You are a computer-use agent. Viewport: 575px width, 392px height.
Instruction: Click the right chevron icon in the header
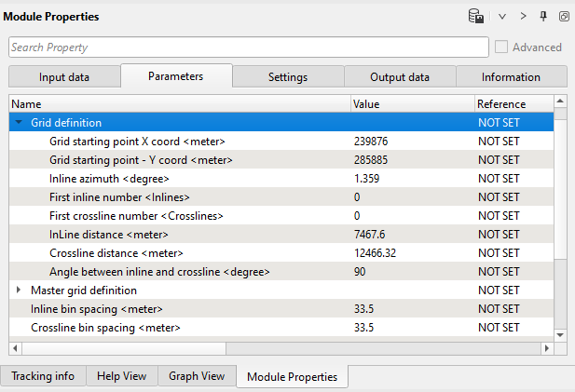point(524,17)
